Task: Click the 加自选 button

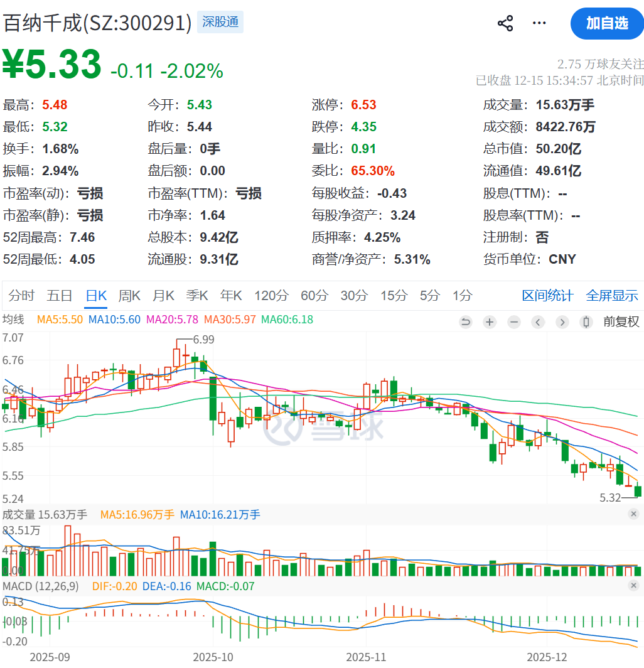Action: pyautogui.click(x=607, y=24)
